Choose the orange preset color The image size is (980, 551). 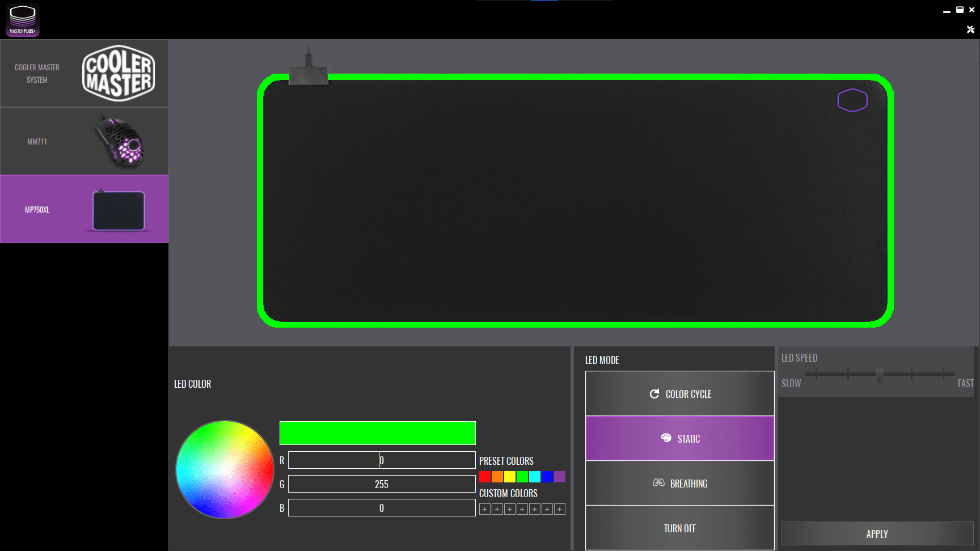(x=497, y=477)
